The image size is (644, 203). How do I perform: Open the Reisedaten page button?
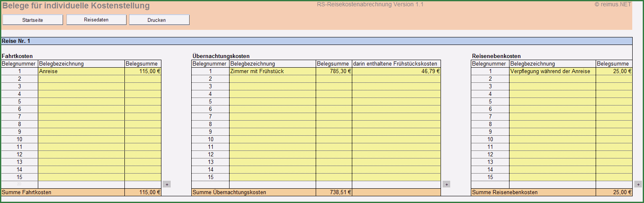pos(96,20)
